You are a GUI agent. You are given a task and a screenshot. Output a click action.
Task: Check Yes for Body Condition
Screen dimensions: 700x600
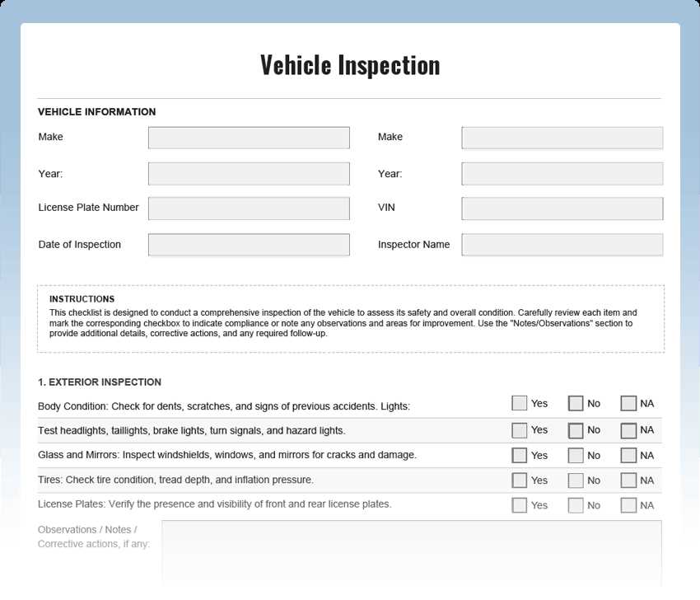point(519,403)
